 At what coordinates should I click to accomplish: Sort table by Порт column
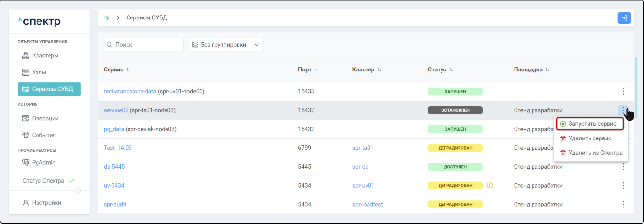(x=316, y=70)
